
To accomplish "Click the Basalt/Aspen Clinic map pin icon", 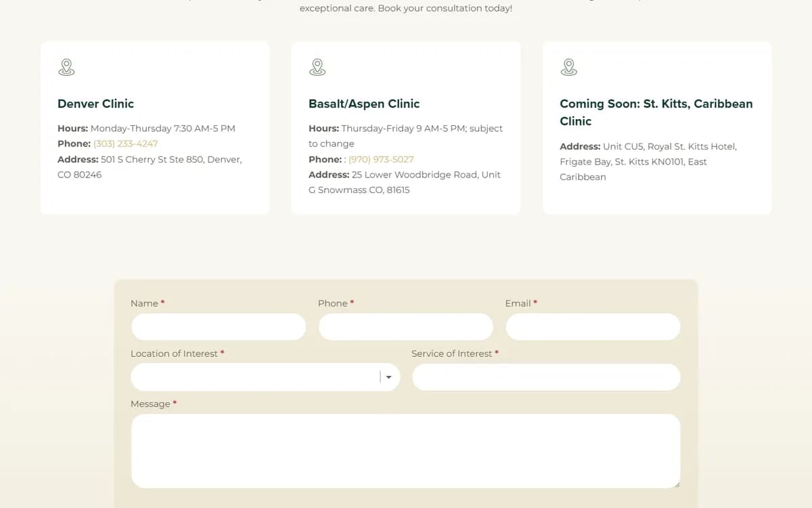I will (x=317, y=67).
